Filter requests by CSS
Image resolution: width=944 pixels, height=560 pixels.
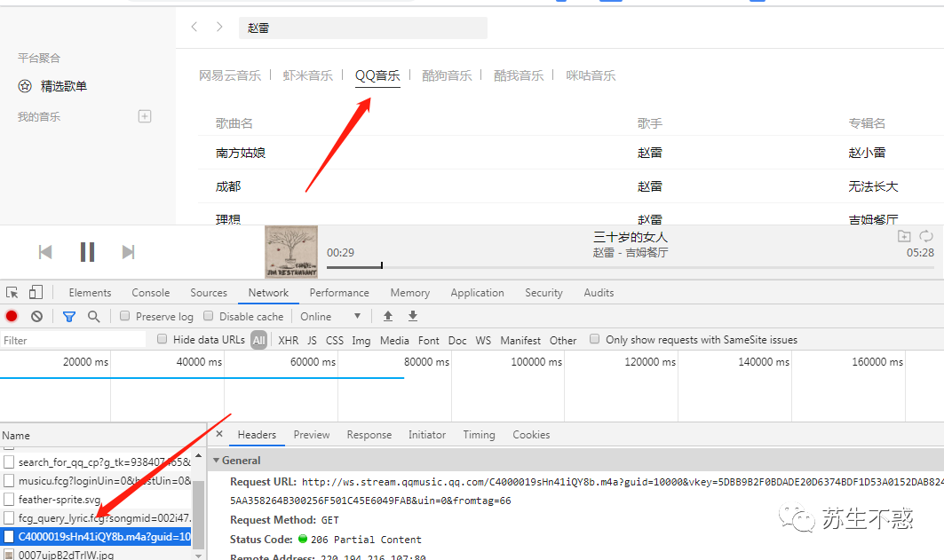point(335,341)
